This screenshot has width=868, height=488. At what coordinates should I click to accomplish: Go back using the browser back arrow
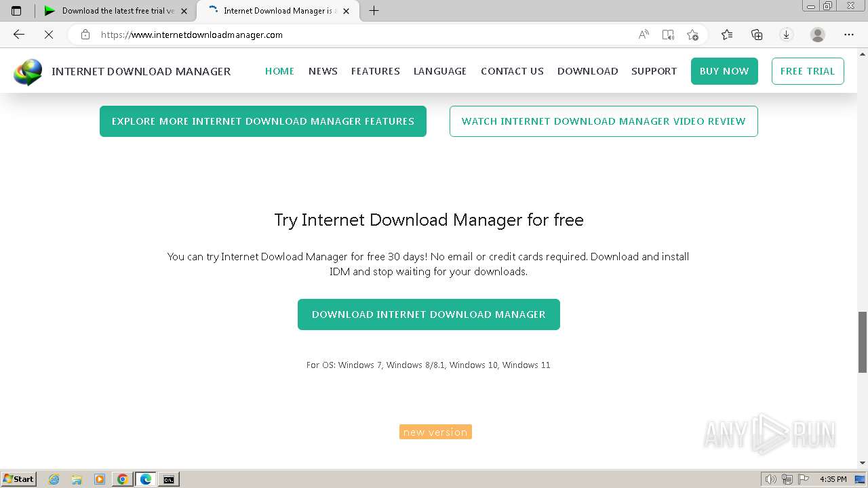point(19,35)
